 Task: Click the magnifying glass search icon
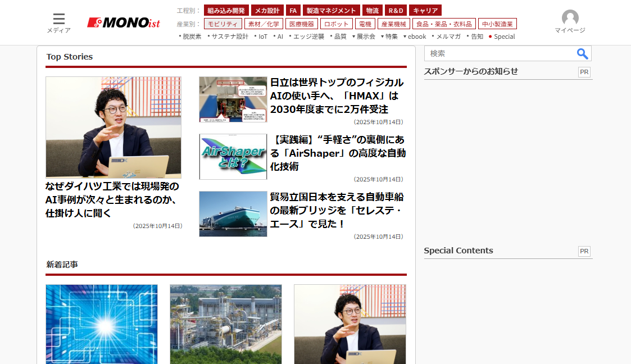click(x=582, y=54)
